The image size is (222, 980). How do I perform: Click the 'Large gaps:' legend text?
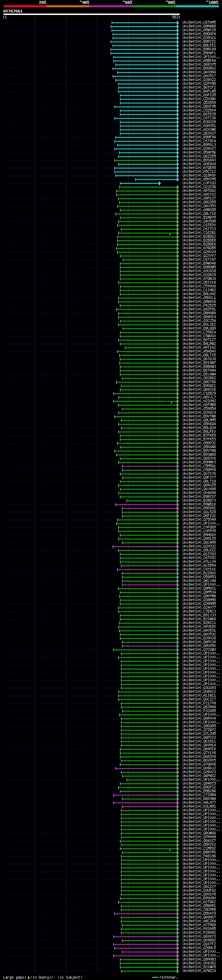(x=15, y=977)
